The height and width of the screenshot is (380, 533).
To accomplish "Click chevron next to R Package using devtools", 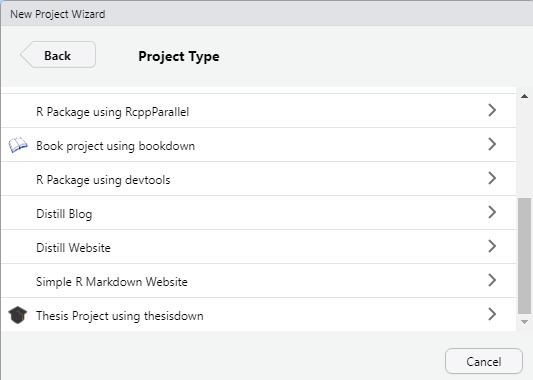I will click(x=492, y=178).
